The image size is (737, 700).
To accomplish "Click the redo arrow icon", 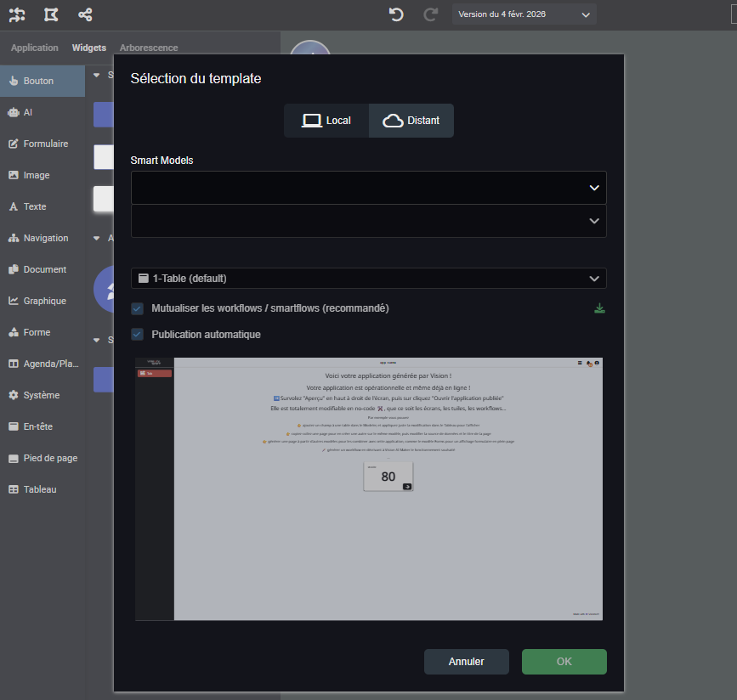I will point(431,14).
